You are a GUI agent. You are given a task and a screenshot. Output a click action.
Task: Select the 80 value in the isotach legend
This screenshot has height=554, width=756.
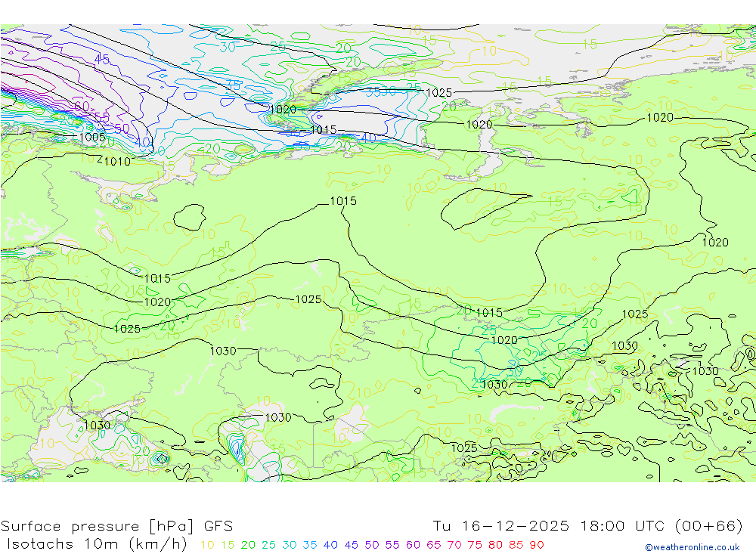[495, 546]
